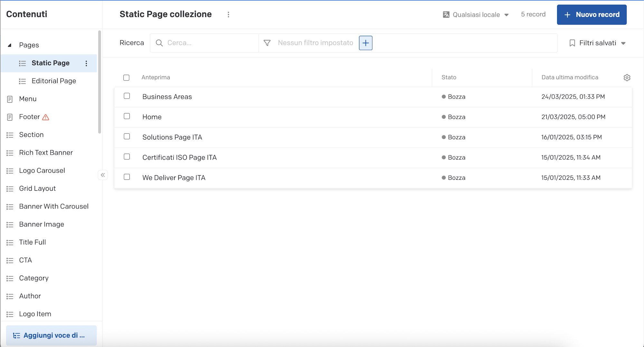Click the translation icon beside Qualsiasi locale

[x=446, y=14]
